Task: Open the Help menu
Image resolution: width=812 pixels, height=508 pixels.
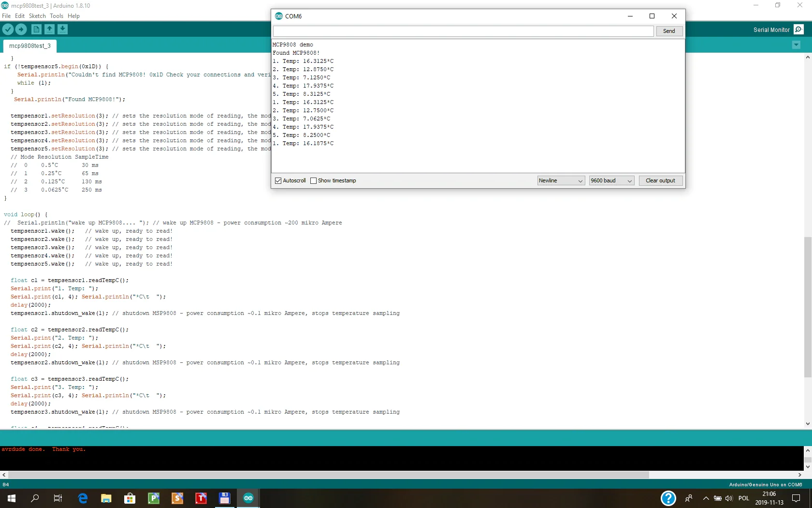Action: [73, 16]
